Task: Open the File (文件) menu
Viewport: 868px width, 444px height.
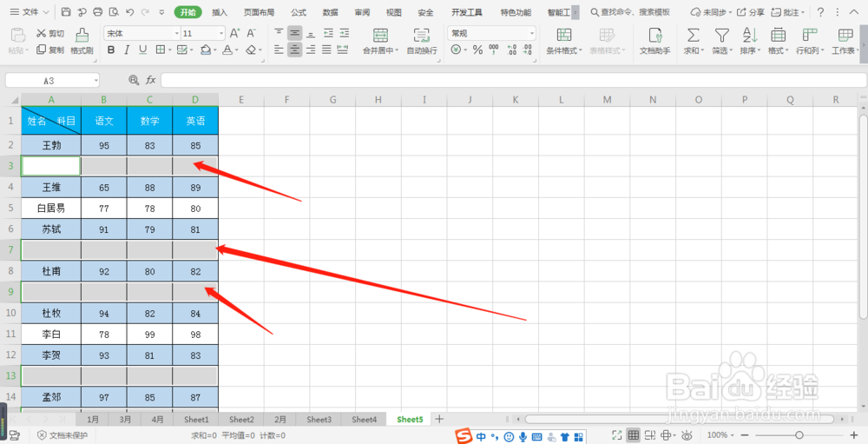Action: point(30,11)
